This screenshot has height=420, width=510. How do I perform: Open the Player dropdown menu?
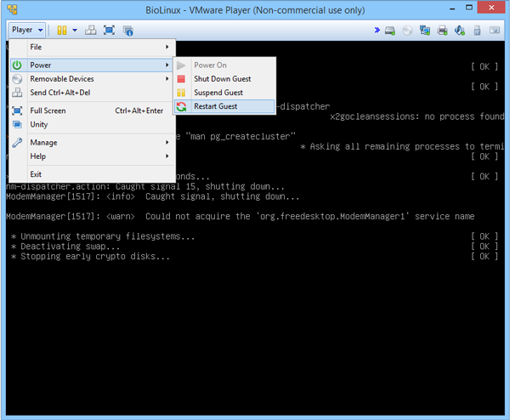(x=27, y=30)
